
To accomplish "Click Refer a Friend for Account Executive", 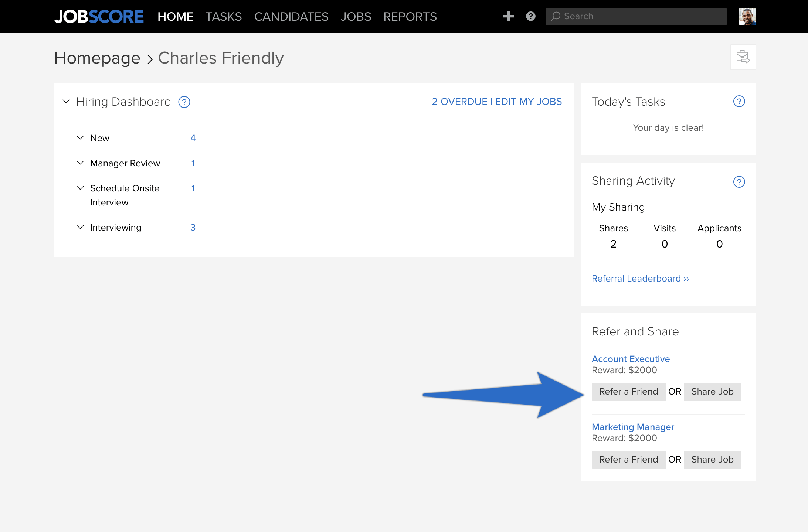I will point(629,392).
